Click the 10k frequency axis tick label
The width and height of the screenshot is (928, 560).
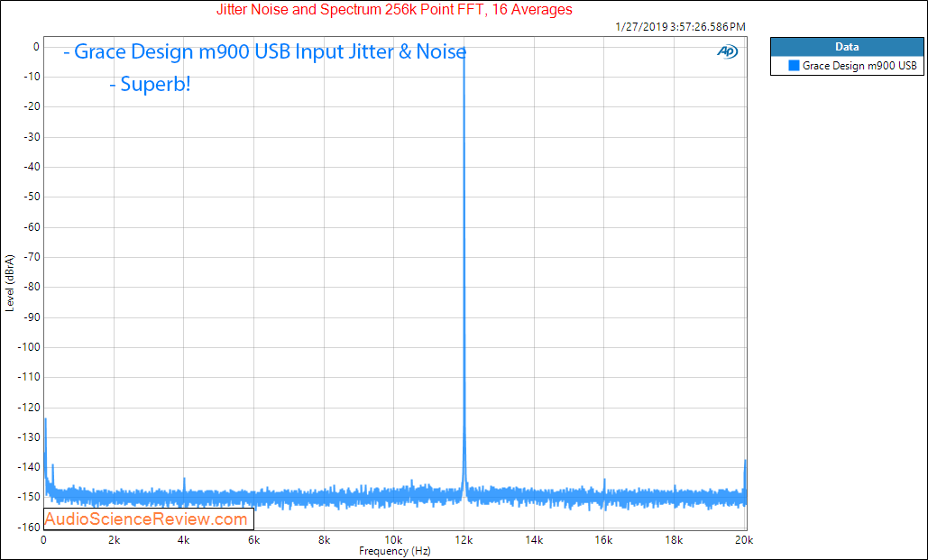[393, 540]
